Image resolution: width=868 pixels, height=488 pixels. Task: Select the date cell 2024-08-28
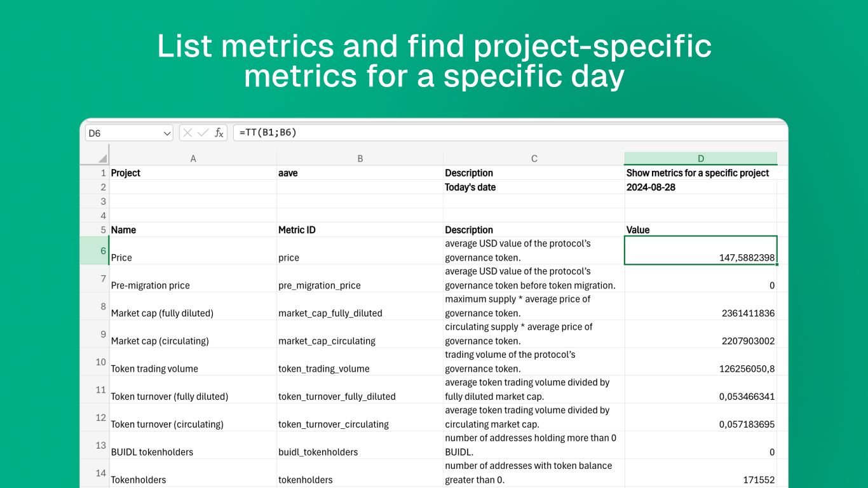coord(700,187)
